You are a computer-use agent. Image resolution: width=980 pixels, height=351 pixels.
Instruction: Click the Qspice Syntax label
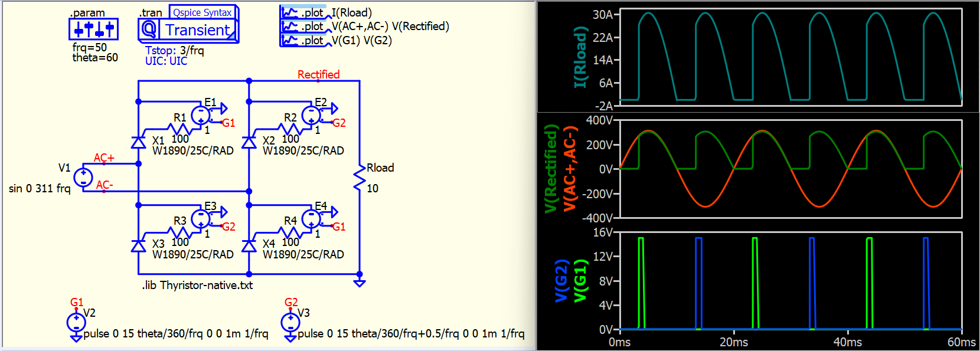point(202,12)
